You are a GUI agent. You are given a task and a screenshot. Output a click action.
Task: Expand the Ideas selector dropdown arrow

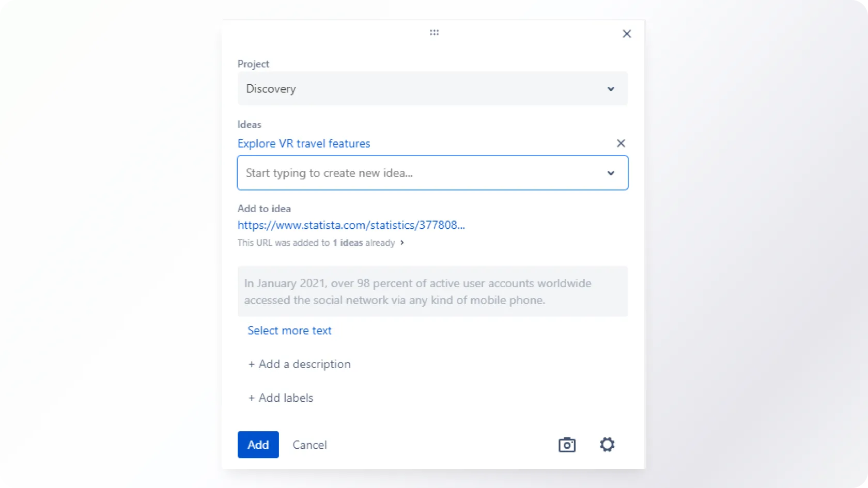(611, 173)
